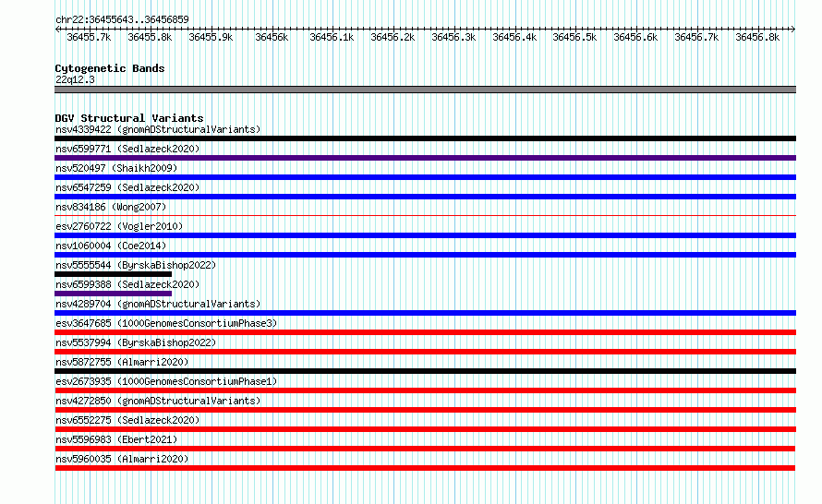
Task: Click ruler position 36455.9k
Action: 211,37
